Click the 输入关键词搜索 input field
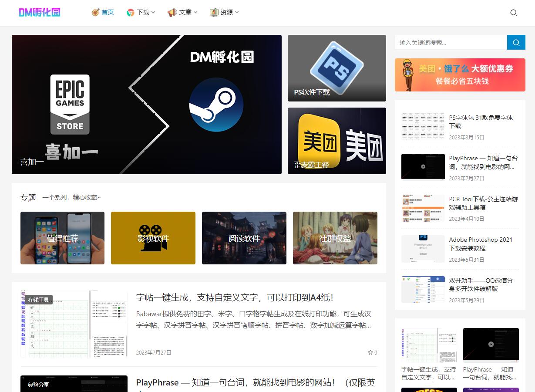 (x=451, y=42)
